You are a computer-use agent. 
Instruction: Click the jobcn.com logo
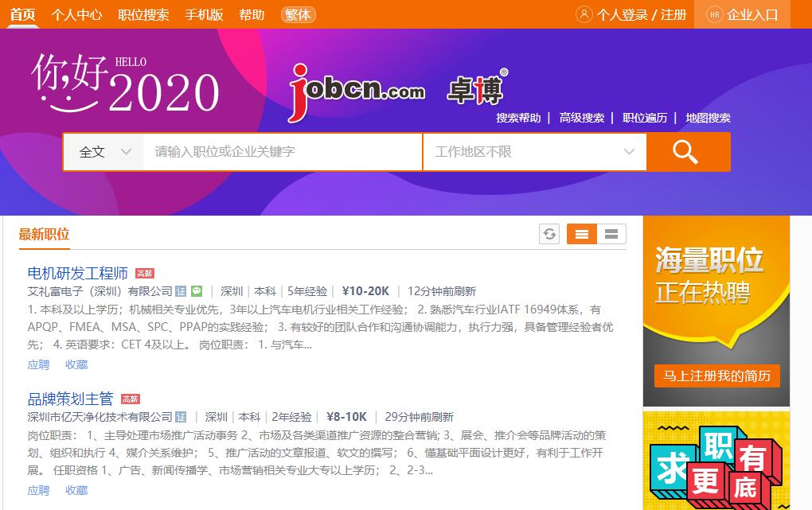[x=357, y=92]
